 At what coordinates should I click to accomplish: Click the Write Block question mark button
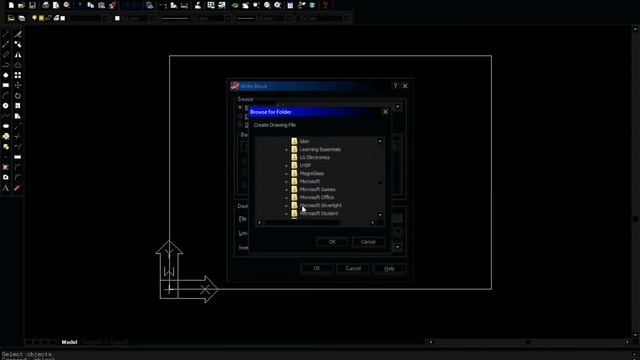(x=395, y=86)
